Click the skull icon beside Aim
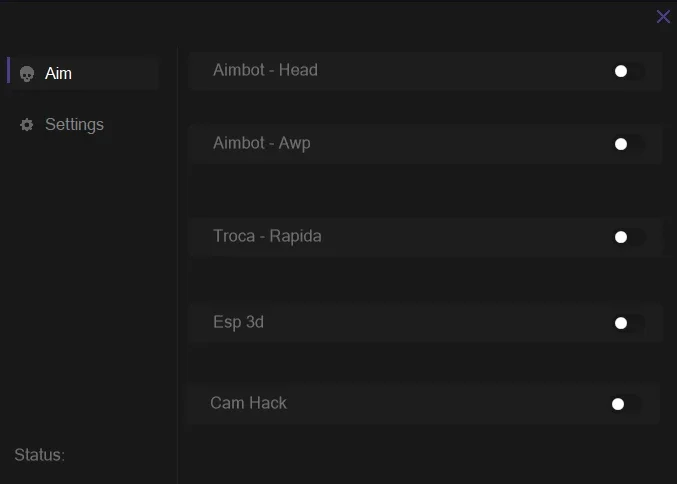 tap(27, 74)
